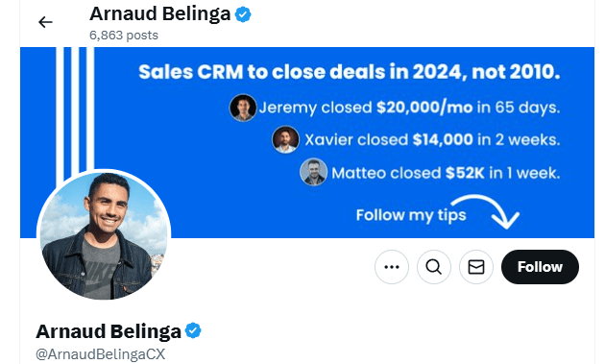Click Matteo's avatar in the banner
The width and height of the screenshot is (605, 364).
click(x=313, y=172)
